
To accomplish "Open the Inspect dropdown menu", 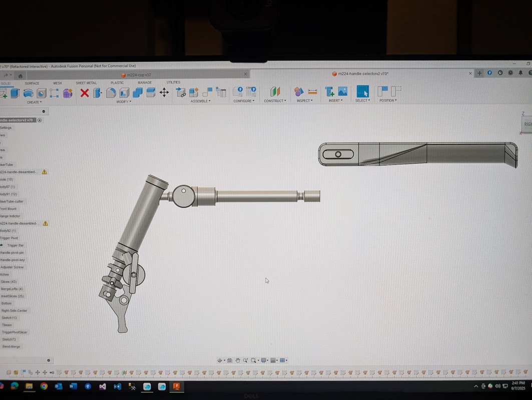I will pyautogui.click(x=305, y=100).
